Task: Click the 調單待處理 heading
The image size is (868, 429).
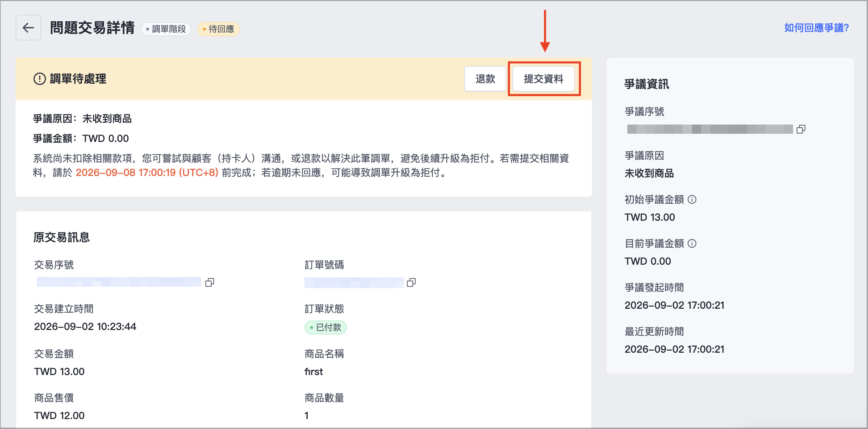Action: pyautogui.click(x=78, y=79)
